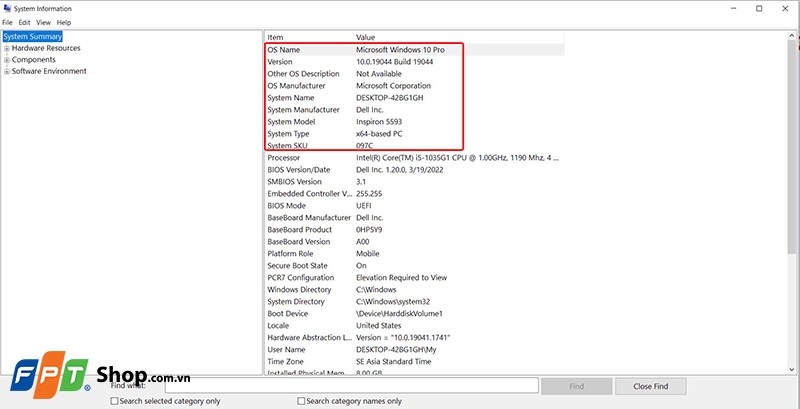Viewport: 800px width, 409px height.
Task: Expand the Components node
Action: coord(7,60)
